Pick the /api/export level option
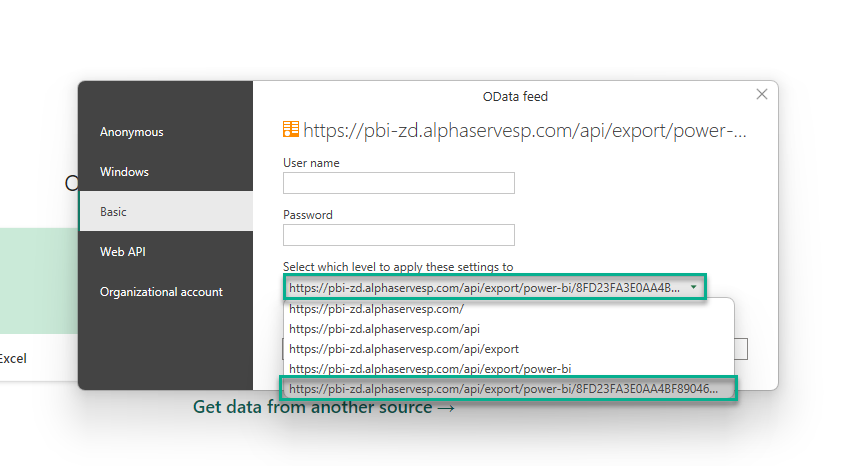Viewport: 848px width, 466px height. 403,349
